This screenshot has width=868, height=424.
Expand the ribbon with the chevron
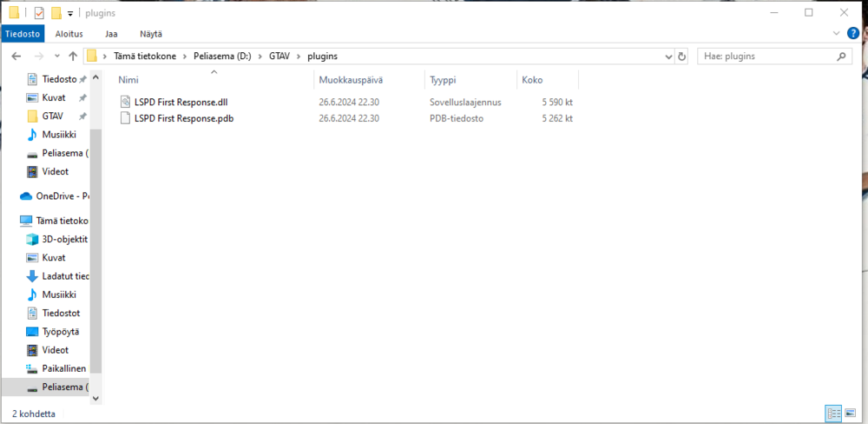[x=837, y=34]
